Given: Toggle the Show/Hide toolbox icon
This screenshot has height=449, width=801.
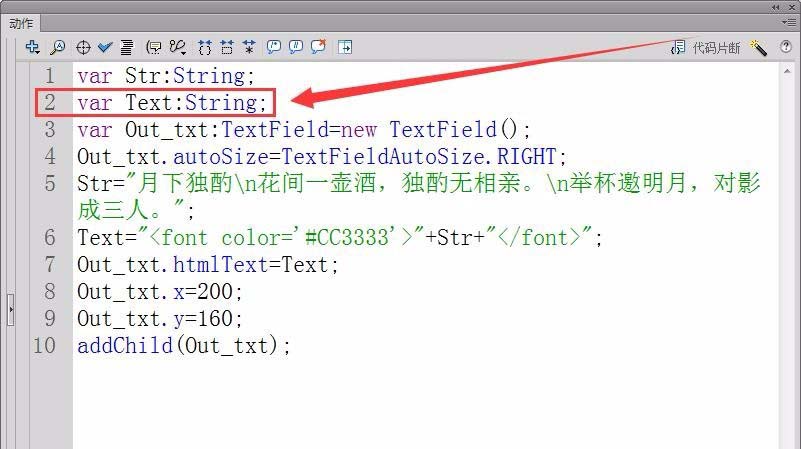Looking at the screenshot, I should 345,48.
